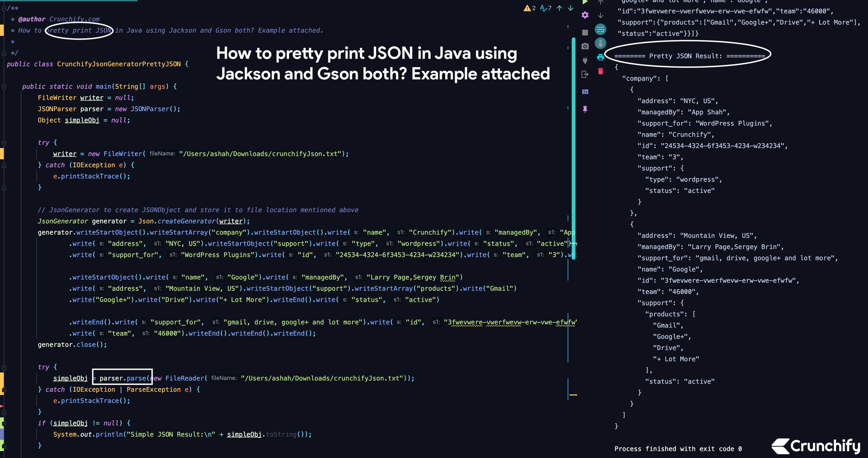Toggle soft-wrap in console output
The image size is (868, 458).
(600, 30)
